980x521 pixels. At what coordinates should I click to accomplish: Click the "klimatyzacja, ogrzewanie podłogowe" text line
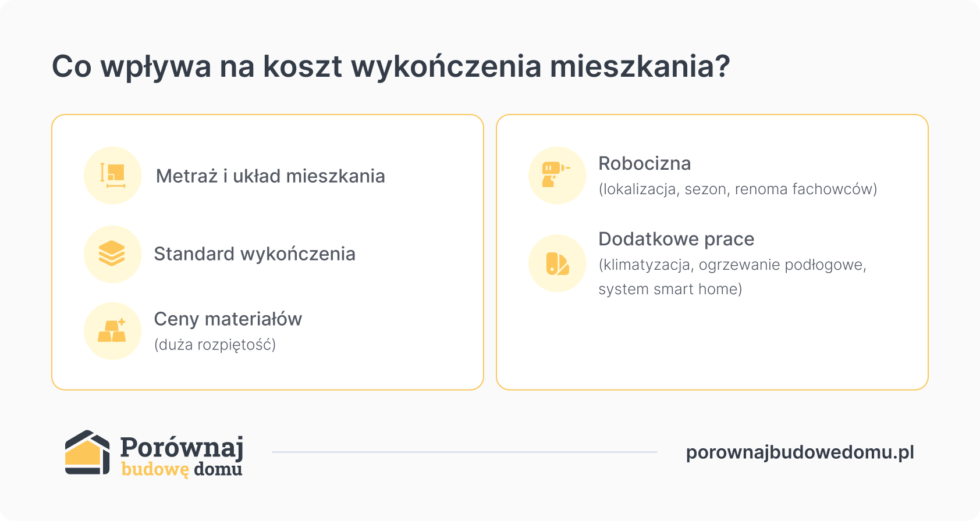[x=732, y=265]
